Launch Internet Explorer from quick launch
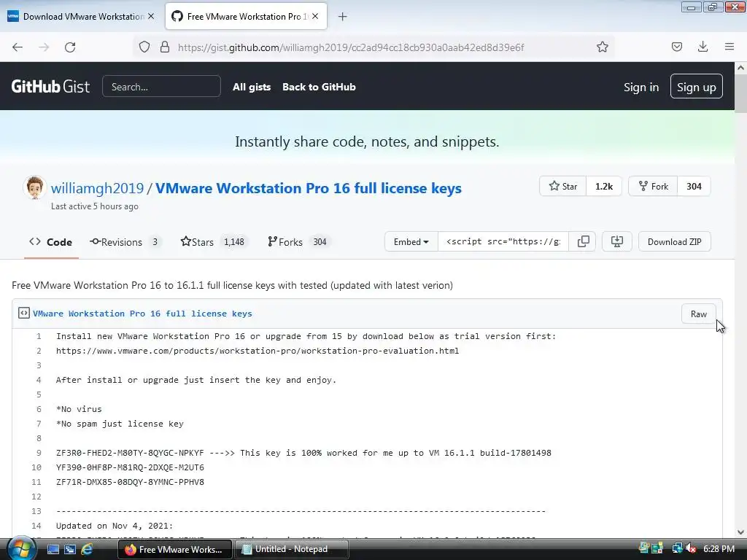747x560 pixels. coord(87,549)
